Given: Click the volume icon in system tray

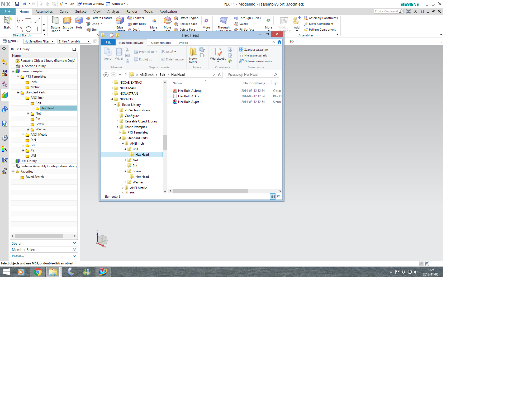Looking at the screenshot, I should tap(416, 272).
